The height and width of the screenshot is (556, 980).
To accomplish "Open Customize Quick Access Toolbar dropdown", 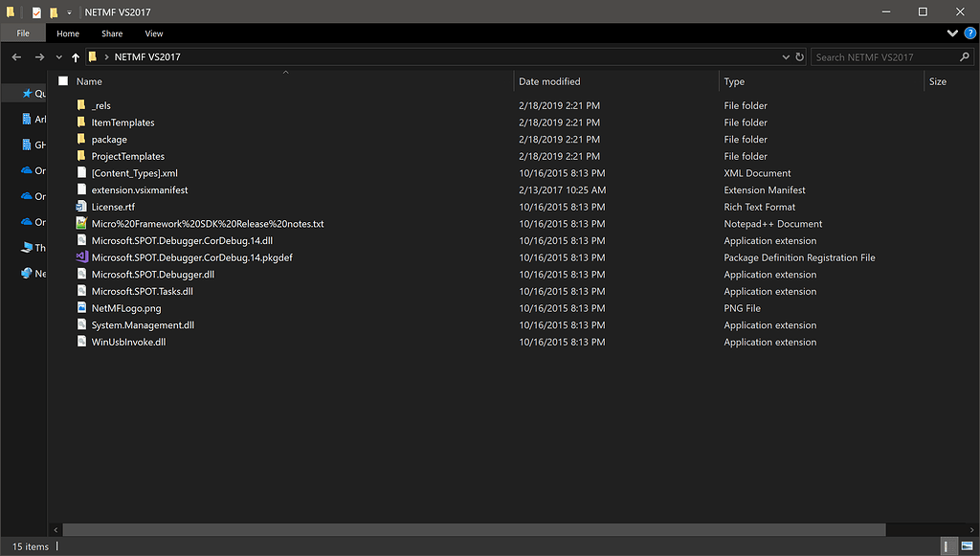I will coord(69,12).
